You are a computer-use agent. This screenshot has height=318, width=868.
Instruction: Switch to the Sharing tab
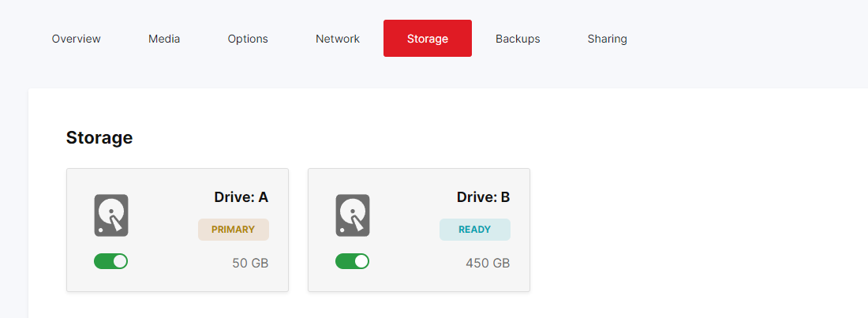point(608,39)
